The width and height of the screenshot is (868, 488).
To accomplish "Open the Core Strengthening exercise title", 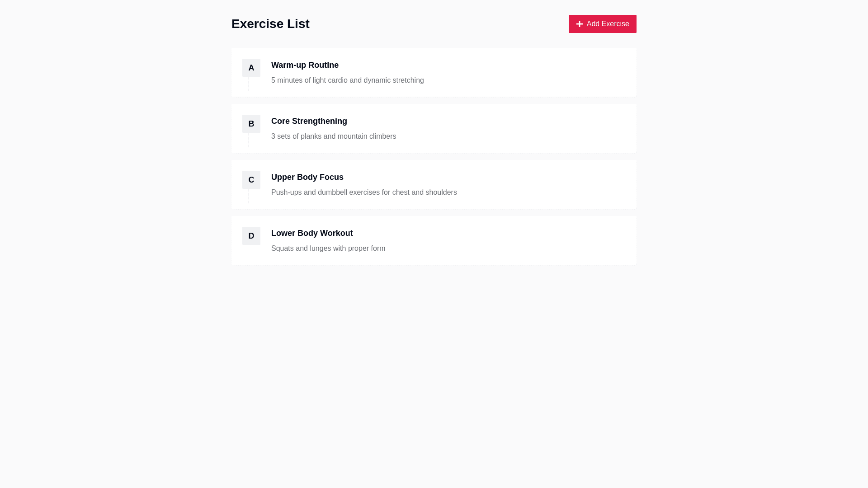I will [309, 121].
